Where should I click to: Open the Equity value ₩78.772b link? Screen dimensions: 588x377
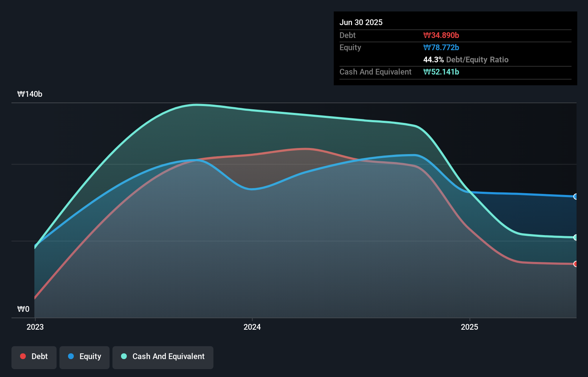(x=441, y=47)
